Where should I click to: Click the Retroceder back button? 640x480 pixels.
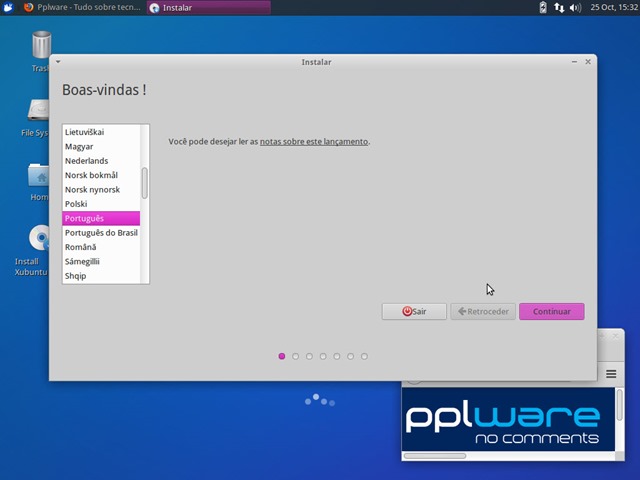(x=483, y=311)
